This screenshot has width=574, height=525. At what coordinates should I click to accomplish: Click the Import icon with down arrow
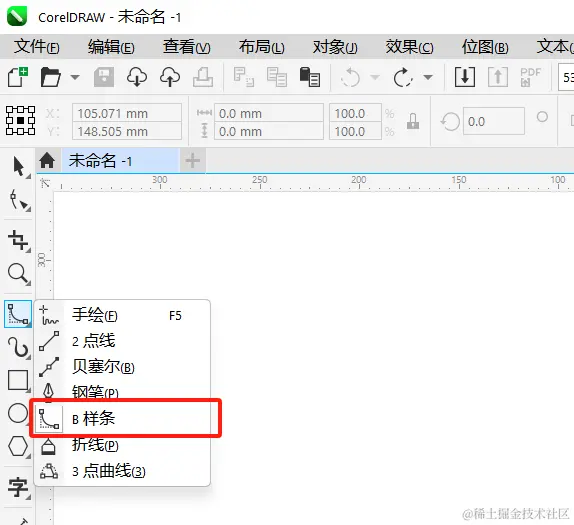point(465,77)
